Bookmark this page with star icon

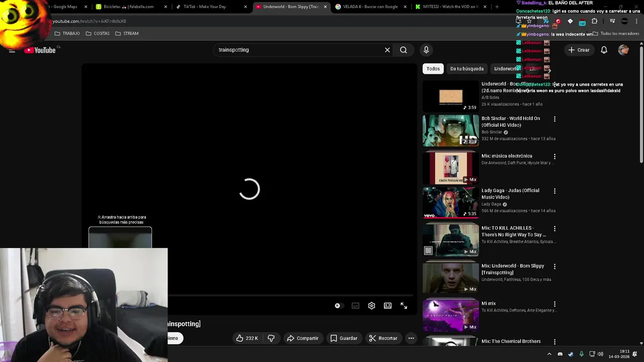pyautogui.click(x=529, y=21)
